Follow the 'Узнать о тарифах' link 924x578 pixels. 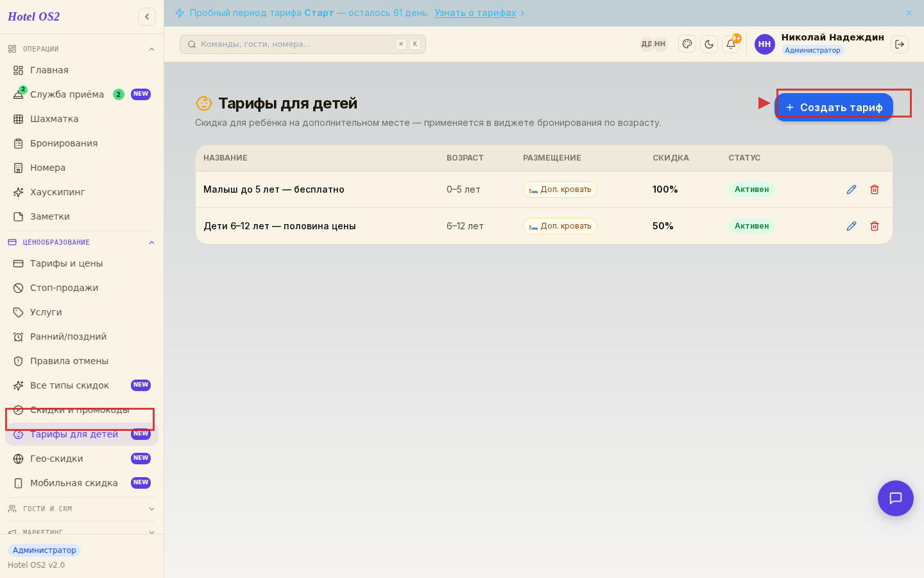(x=475, y=13)
